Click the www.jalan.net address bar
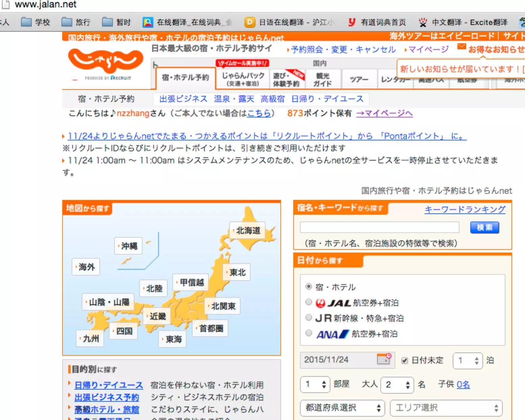 point(46,5)
